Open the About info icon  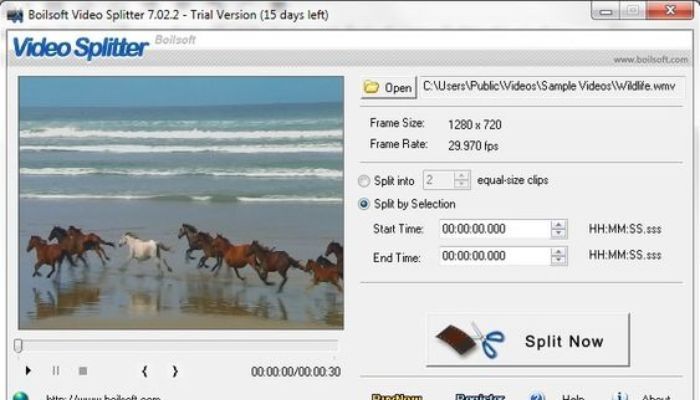coord(620,397)
